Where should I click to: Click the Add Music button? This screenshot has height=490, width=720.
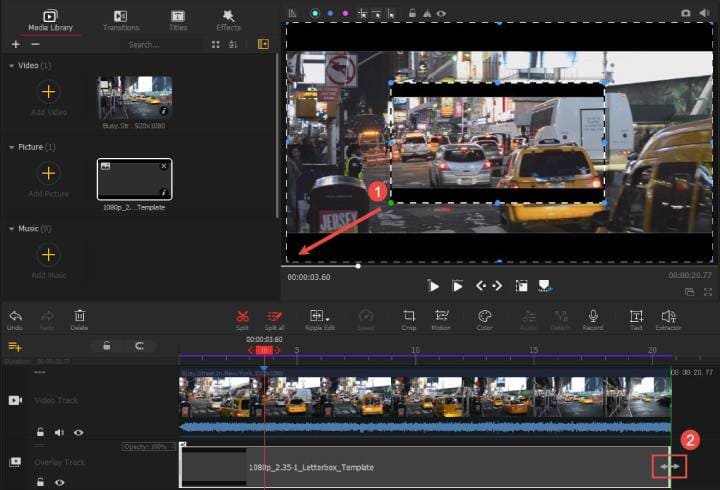[x=48, y=255]
